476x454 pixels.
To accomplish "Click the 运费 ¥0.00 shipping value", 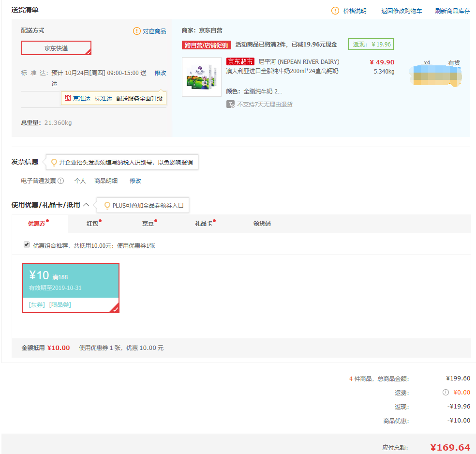I will click(462, 393).
